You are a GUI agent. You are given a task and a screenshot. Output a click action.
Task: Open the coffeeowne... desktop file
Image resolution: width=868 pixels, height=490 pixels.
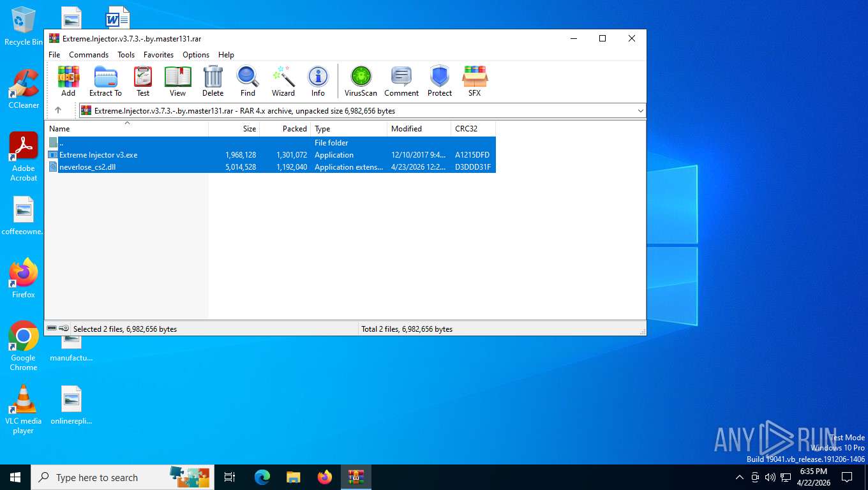(x=24, y=216)
